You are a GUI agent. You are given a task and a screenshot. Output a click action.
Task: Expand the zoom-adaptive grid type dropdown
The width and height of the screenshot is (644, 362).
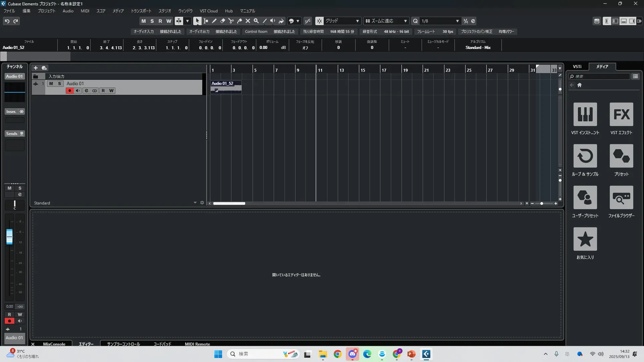(x=405, y=21)
